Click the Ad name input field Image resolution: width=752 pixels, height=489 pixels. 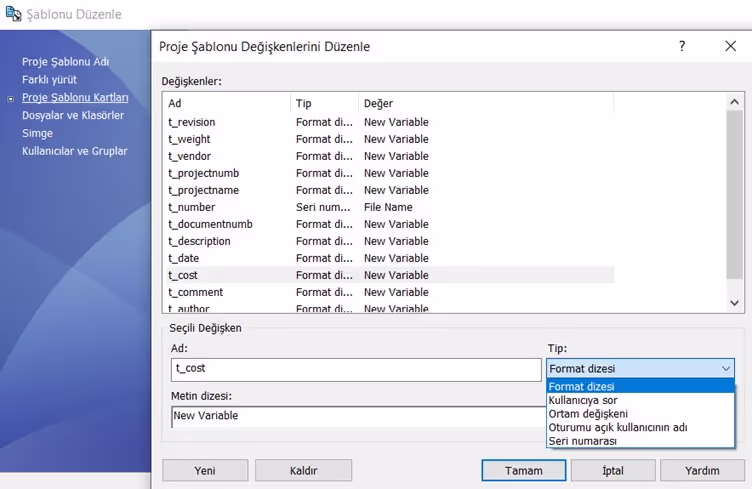click(x=356, y=370)
